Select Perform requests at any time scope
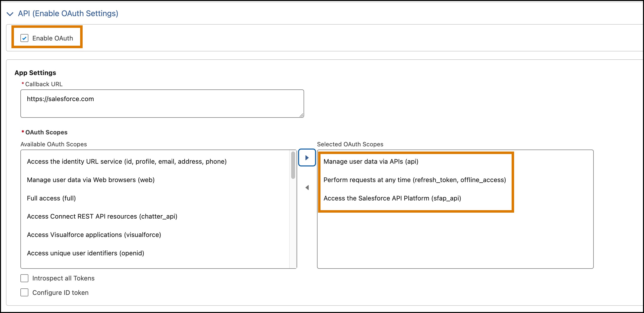This screenshot has width=644, height=313. (x=415, y=180)
